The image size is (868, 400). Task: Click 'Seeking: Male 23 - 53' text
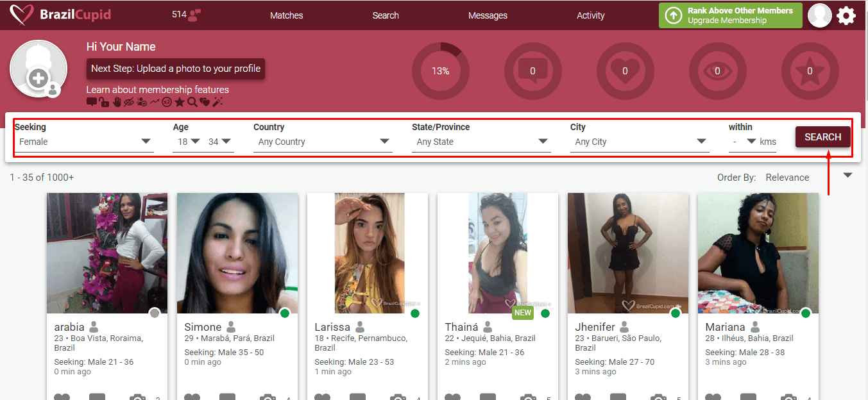click(x=354, y=362)
